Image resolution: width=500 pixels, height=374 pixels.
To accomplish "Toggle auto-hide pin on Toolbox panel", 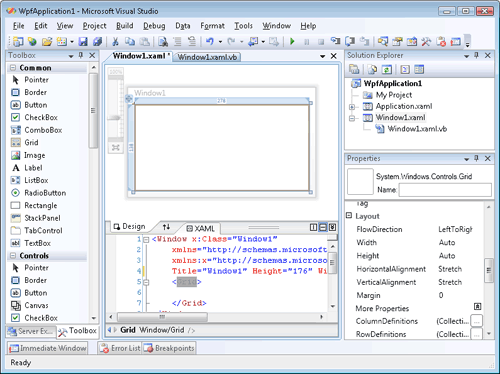I will pos(81,55).
